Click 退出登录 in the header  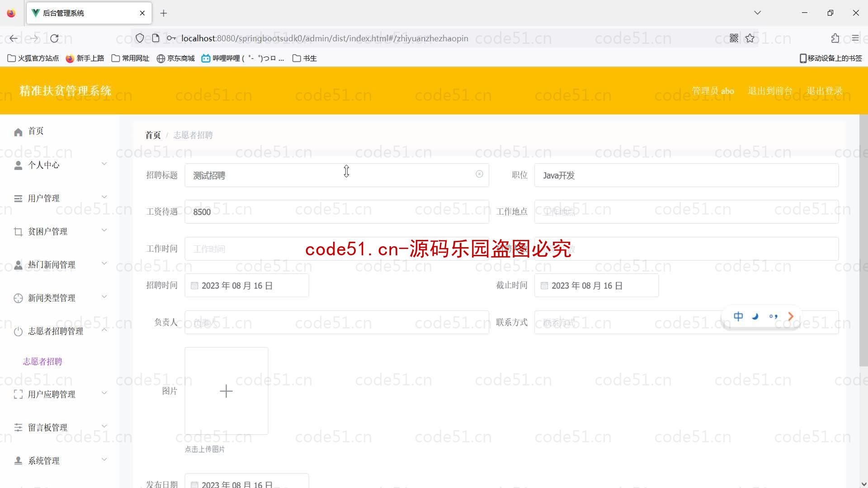[825, 91]
